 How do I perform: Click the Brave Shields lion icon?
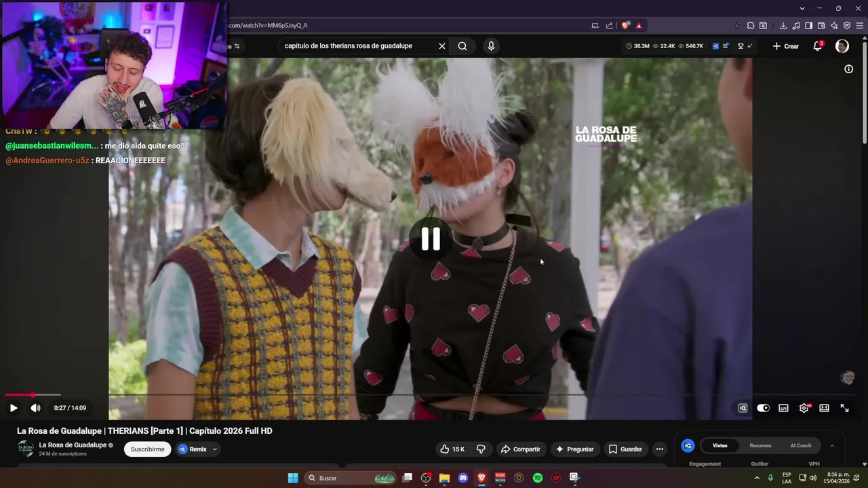(x=625, y=26)
